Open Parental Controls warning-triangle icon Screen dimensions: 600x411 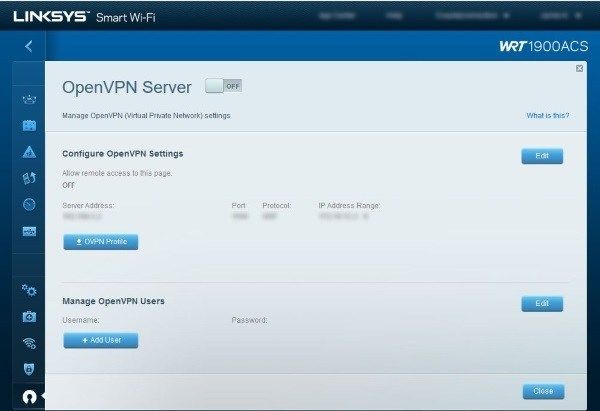[29, 152]
